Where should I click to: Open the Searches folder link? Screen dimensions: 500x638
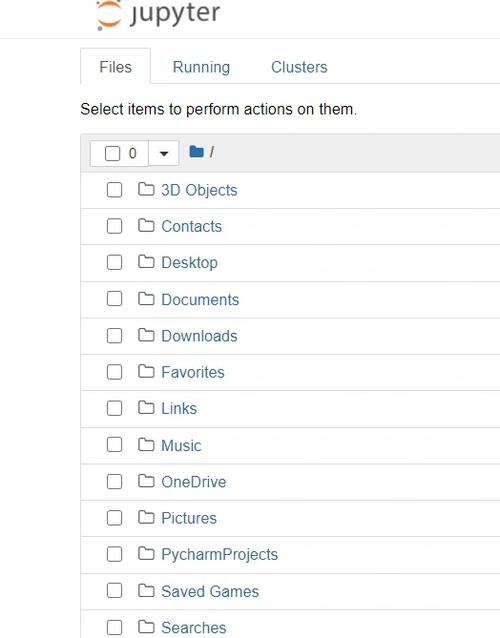coord(194,627)
